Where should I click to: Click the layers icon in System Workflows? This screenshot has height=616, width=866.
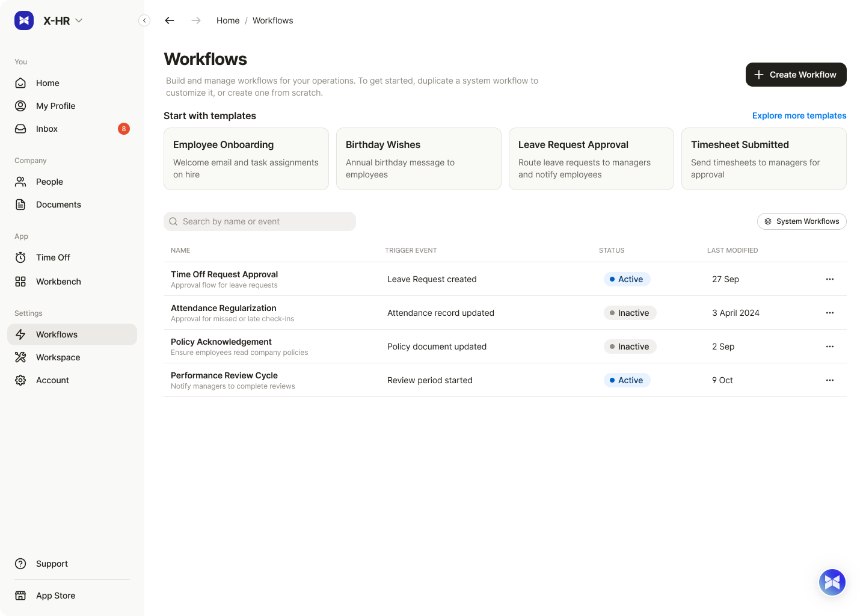click(768, 221)
